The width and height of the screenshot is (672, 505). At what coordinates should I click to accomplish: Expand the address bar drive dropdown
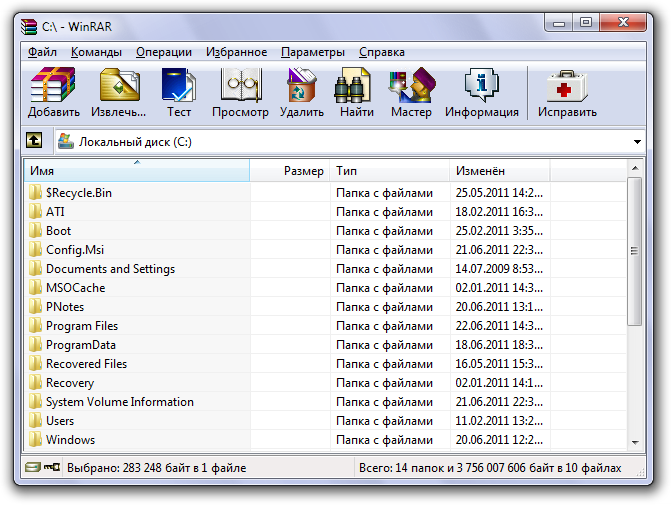tap(637, 142)
